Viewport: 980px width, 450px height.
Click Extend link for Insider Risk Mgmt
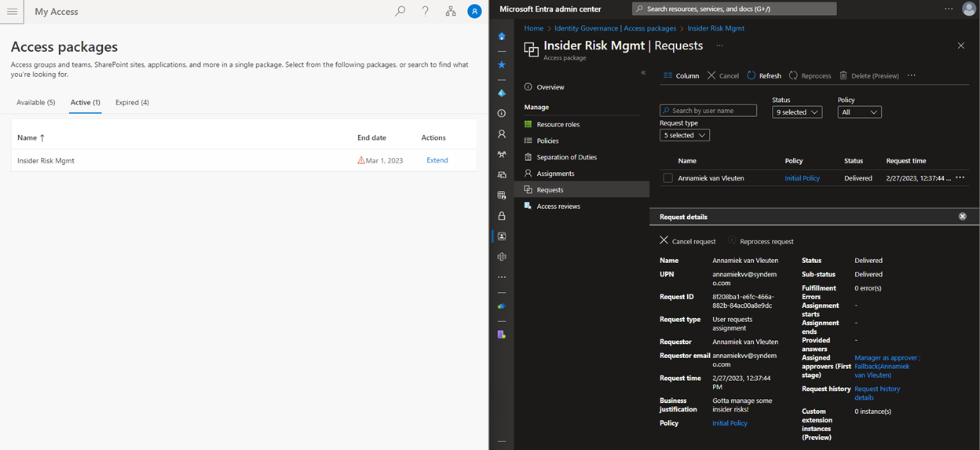[437, 160]
